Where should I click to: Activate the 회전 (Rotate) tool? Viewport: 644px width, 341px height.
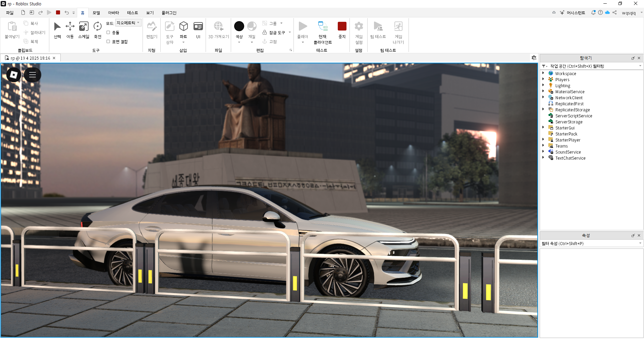[x=98, y=30]
